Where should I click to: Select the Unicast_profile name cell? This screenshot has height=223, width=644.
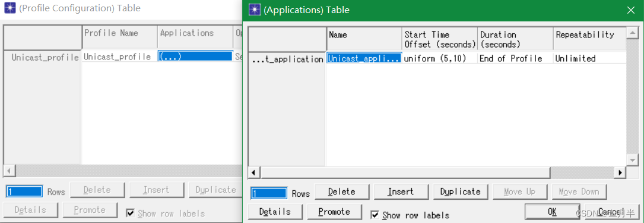pos(119,56)
